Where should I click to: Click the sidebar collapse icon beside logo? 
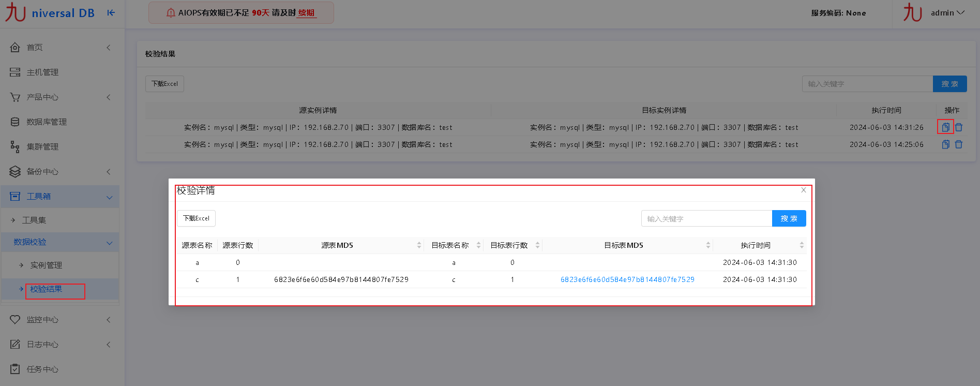111,13
